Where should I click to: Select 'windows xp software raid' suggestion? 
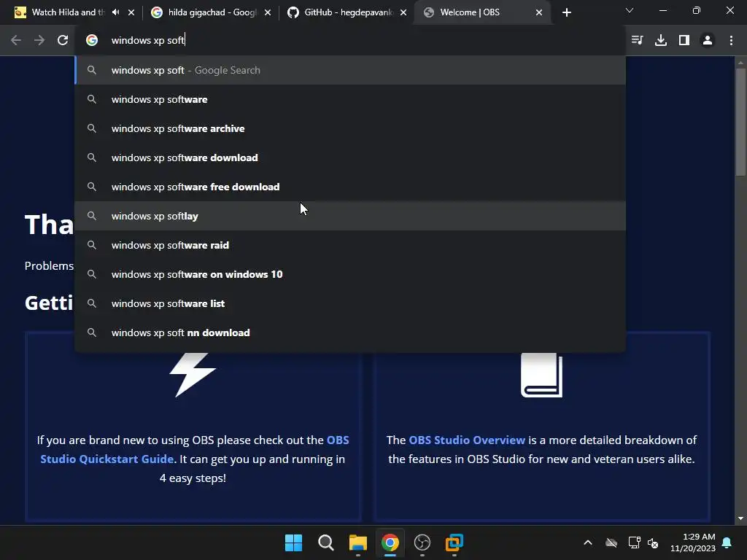click(x=350, y=245)
